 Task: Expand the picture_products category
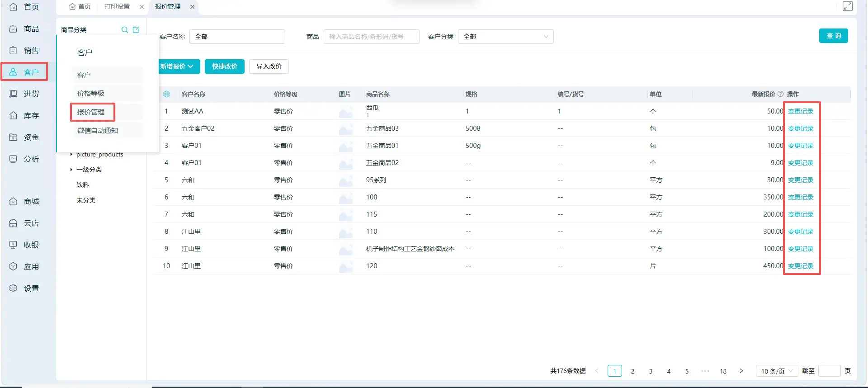tap(71, 154)
